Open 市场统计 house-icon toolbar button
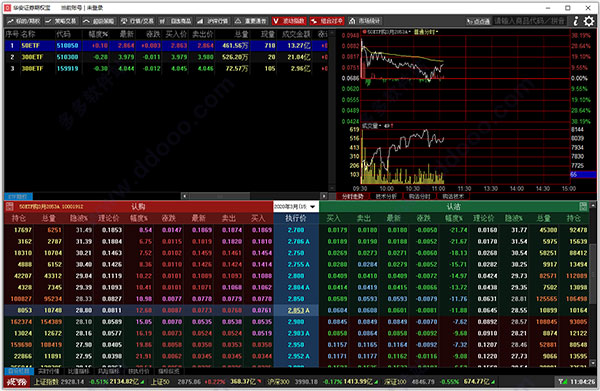 (365, 21)
